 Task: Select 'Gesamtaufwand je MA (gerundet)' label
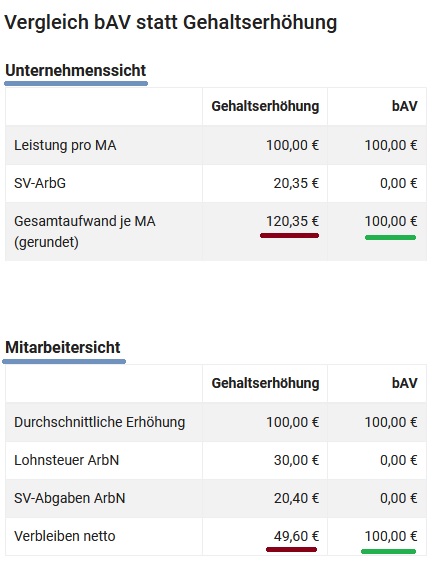(84, 231)
